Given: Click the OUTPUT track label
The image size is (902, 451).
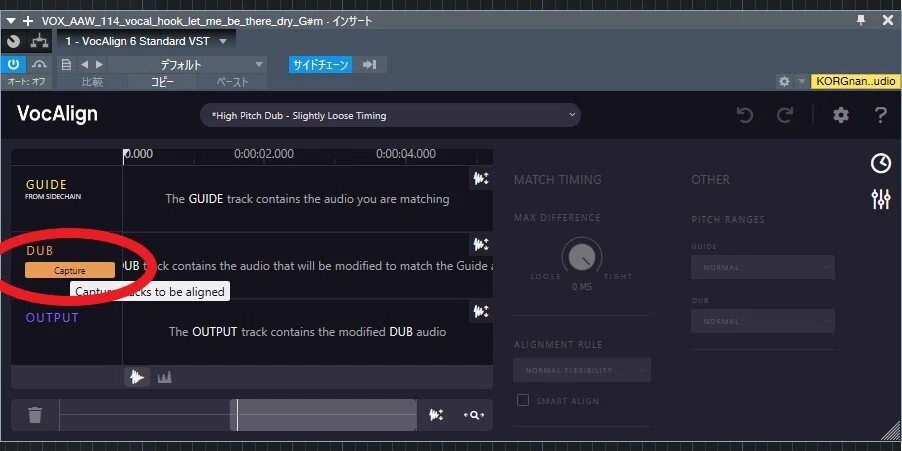Looking at the screenshot, I should tap(52, 318).
